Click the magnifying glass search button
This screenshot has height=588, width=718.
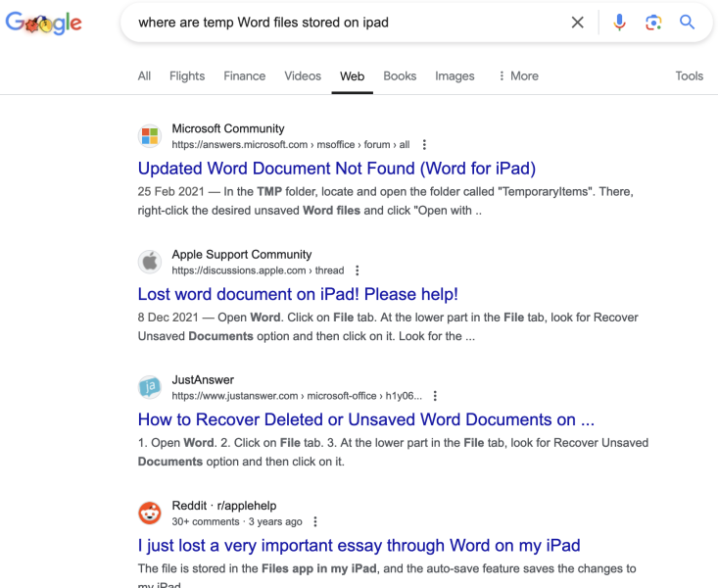(687, 22)
